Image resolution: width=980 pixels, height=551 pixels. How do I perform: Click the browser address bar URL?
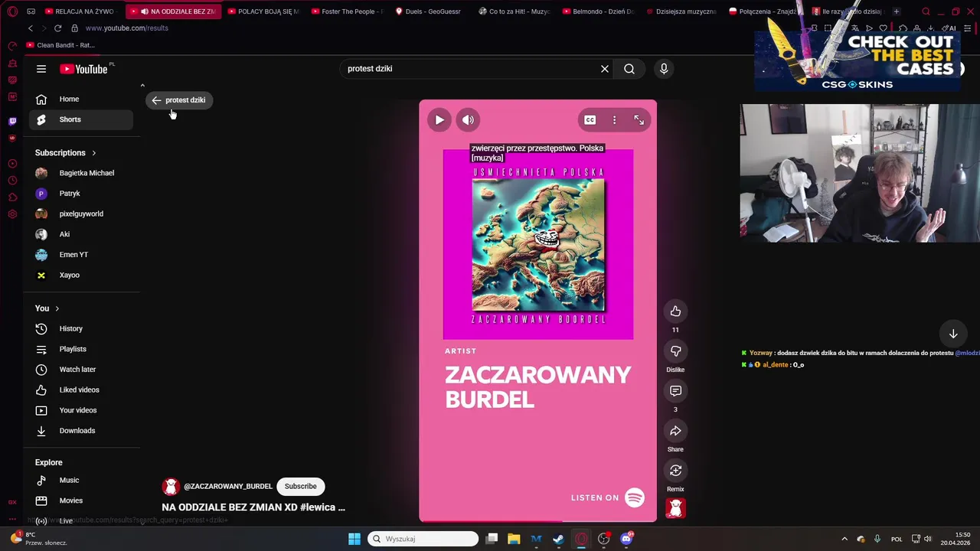(x=126, y=28)
